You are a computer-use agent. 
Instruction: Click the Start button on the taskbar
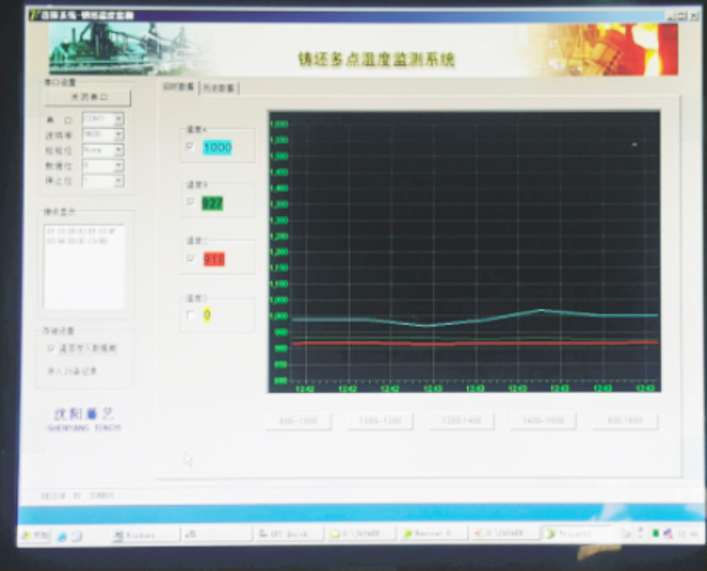(x=36, y=536)
